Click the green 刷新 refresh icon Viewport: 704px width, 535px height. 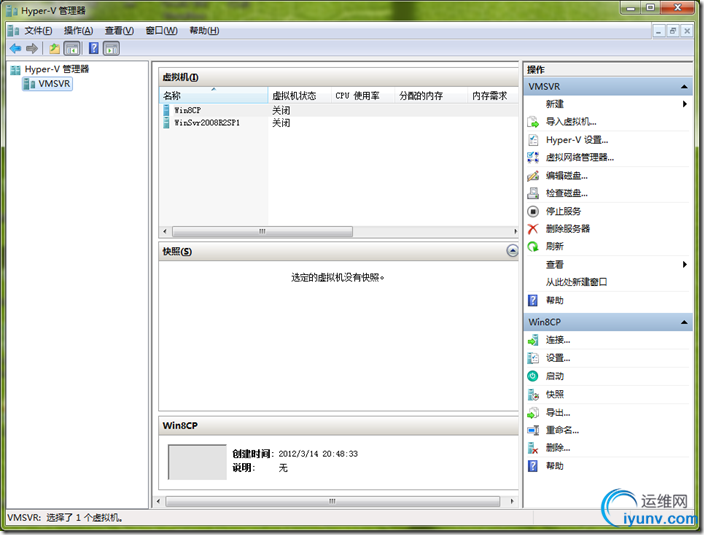533,246
